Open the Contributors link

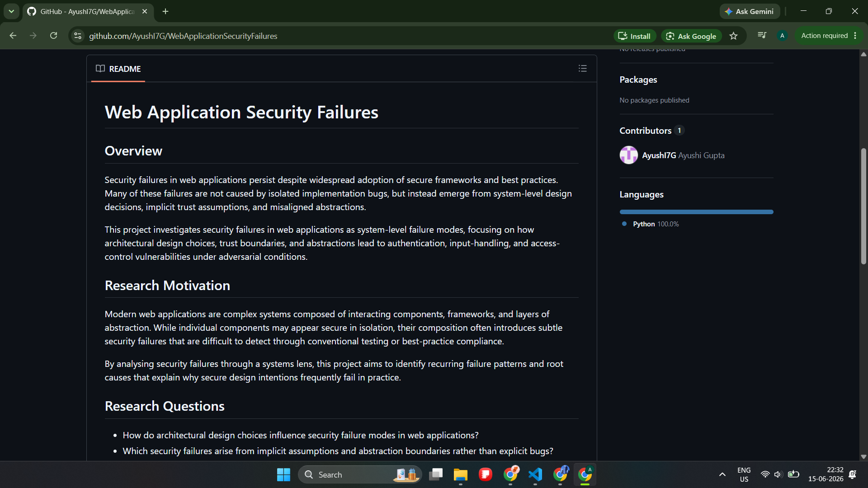[x=645, y=131]
